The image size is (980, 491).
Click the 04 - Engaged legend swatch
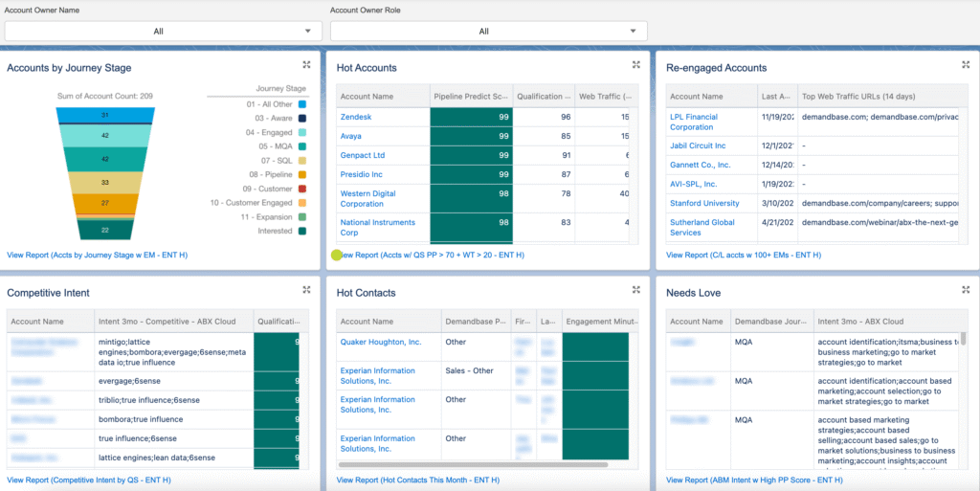coord(301,132)
